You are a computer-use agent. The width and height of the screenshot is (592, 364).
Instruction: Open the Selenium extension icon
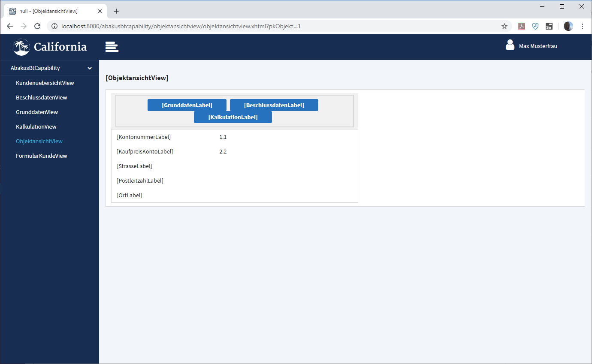tap(549, 26)
